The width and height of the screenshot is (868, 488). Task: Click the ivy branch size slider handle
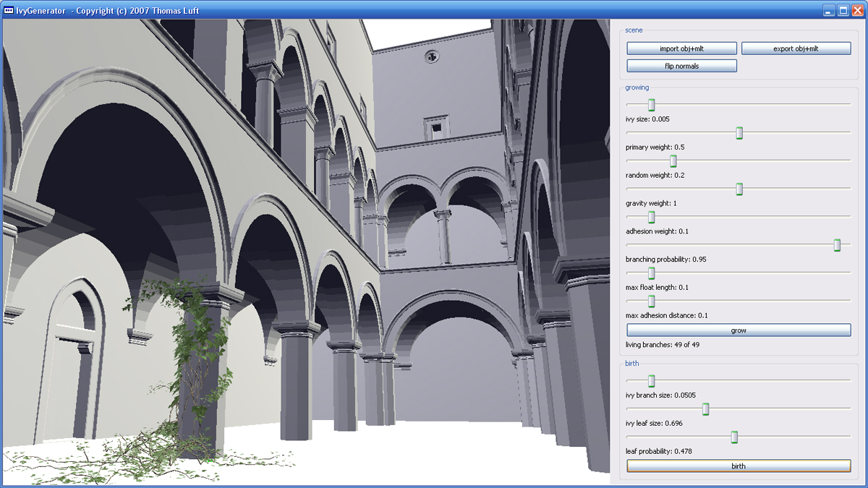pos(651,380)
